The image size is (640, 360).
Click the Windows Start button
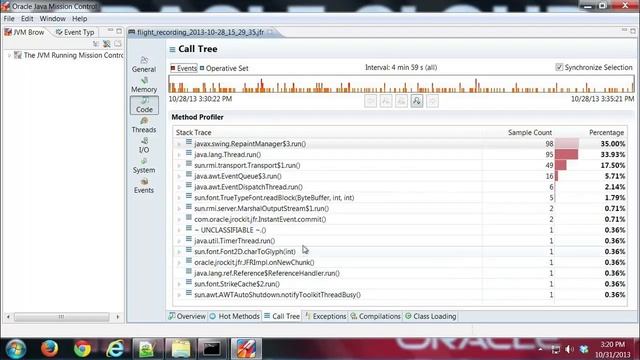coord(16,349)
